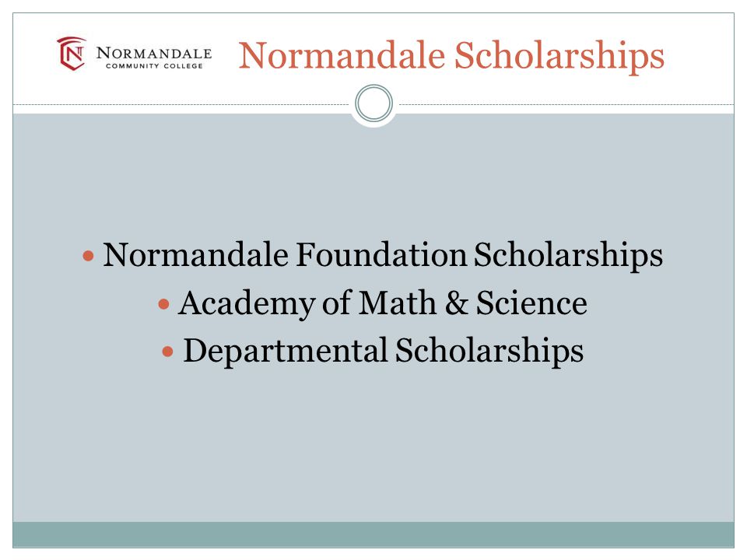Viewport: 747px width, 560px height.
Task: Click the word Math in second bullet
Action: [398, 303]
